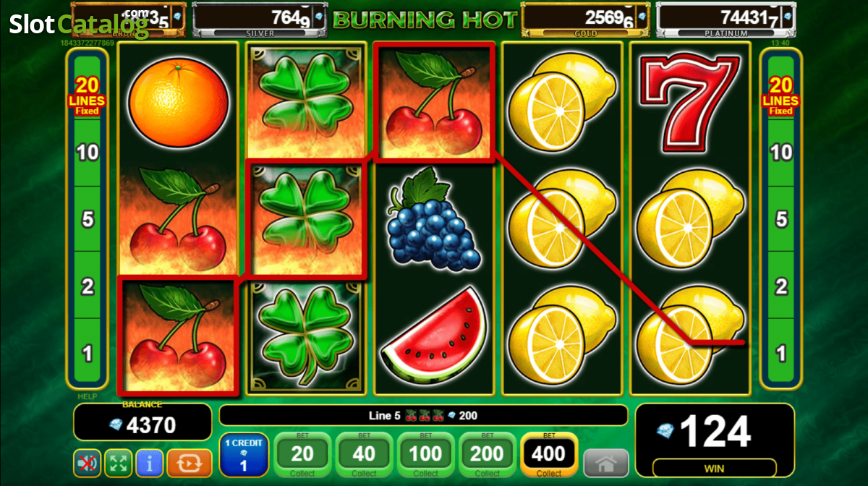868x486 pixels.
Task: Open the blue info paytable icon
Action: coord(149,463)
